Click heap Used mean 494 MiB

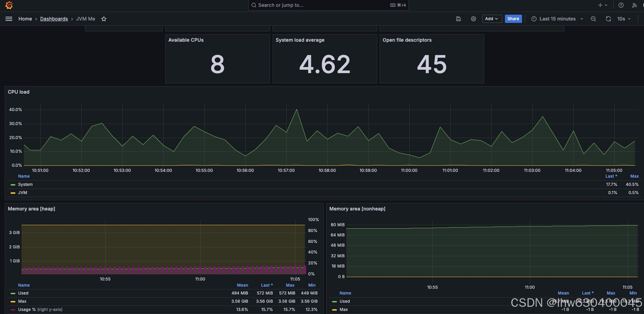click(240, 293)
